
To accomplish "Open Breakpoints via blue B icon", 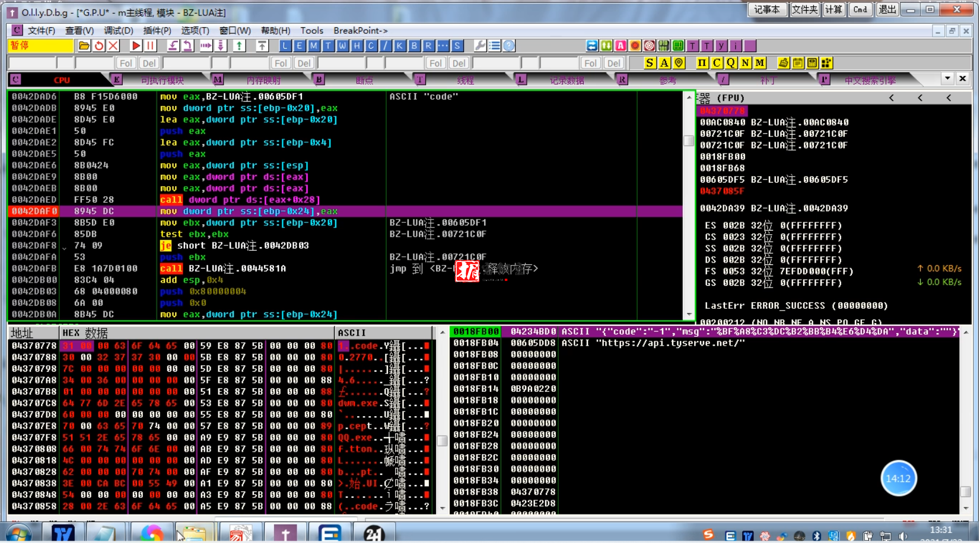I will pyautogui.click(x=414, y=46).
